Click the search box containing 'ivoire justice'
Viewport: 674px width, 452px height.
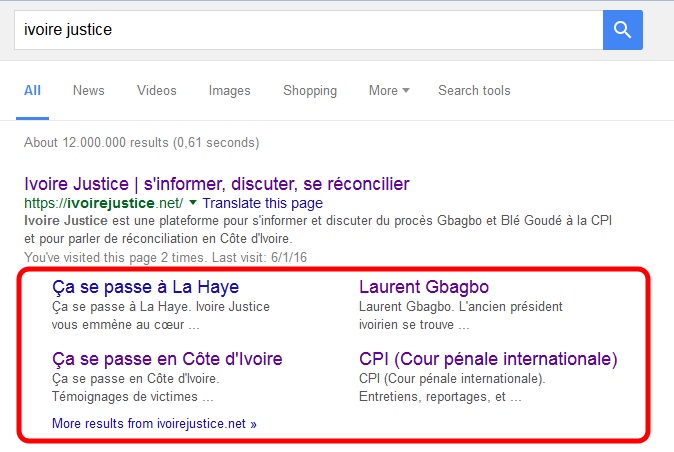pos(309,30)
